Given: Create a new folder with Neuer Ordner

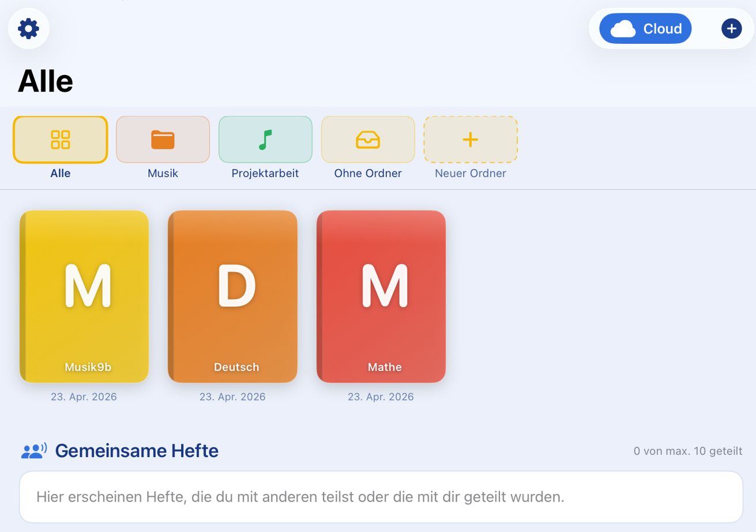Looking at the screenshot, I should coord(470,147).
